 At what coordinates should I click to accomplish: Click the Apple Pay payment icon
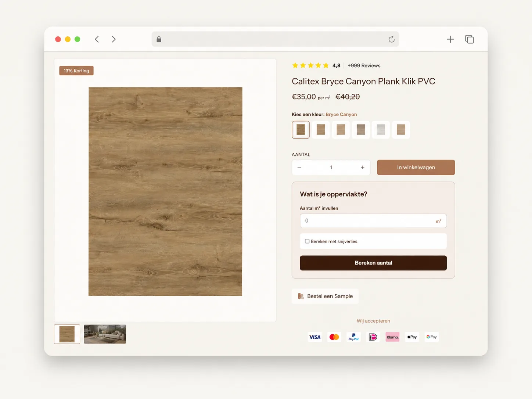coord(412,337)
